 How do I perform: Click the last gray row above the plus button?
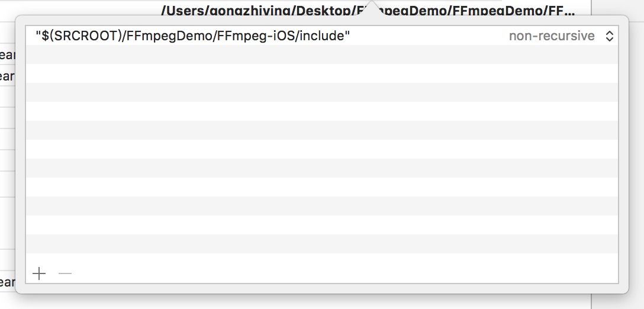coord(322,244)
